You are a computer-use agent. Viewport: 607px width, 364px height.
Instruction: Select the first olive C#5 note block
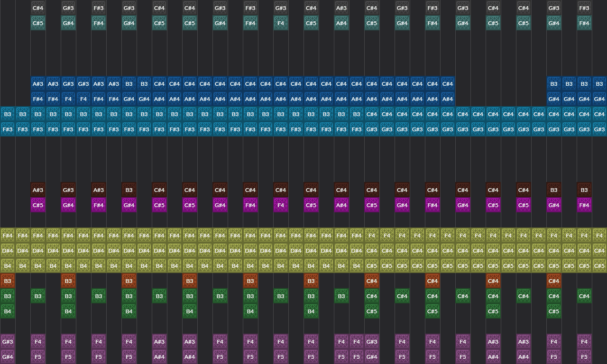click(372, 266)
